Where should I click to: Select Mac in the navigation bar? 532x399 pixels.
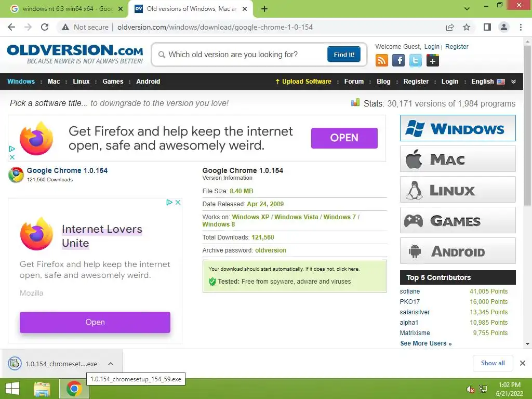point(54,82)
